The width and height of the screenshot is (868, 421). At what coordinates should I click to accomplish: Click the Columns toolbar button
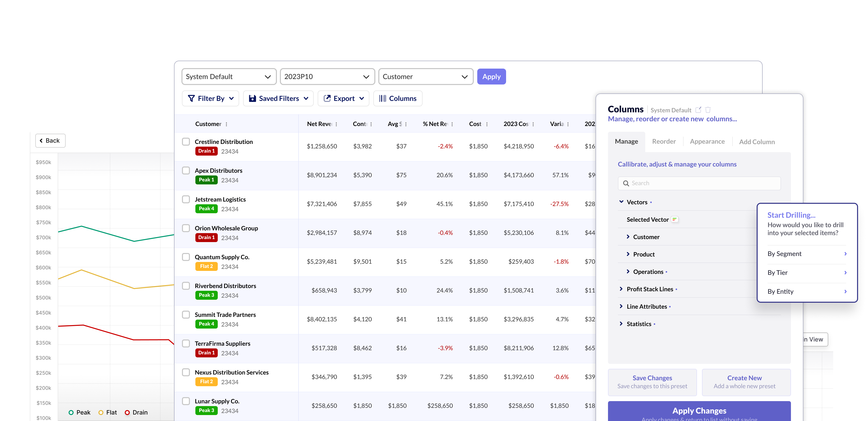(398, 98)
